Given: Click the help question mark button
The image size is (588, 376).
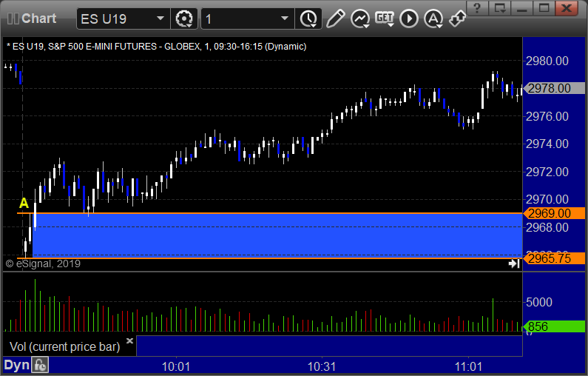Looking at the screenshot, I should (477, 8).
